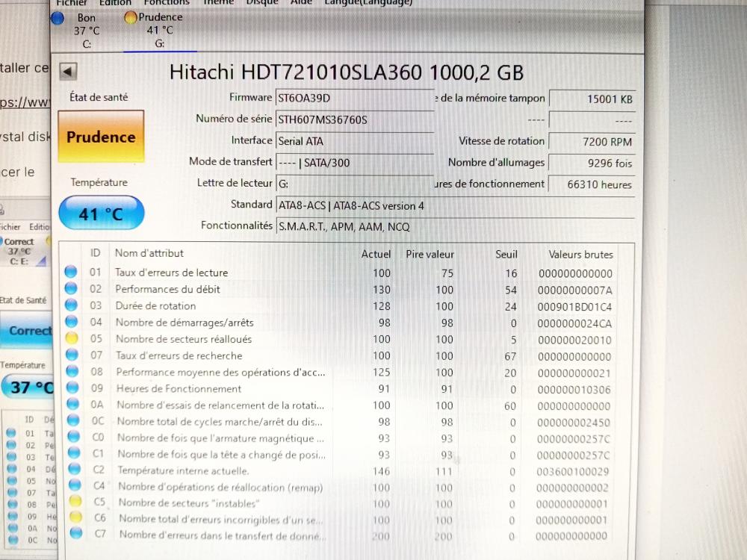Image resolution: width=747 pixels, height=560 pixels.
Task: Click the Pire valeur column header
Action: point(430,255)
